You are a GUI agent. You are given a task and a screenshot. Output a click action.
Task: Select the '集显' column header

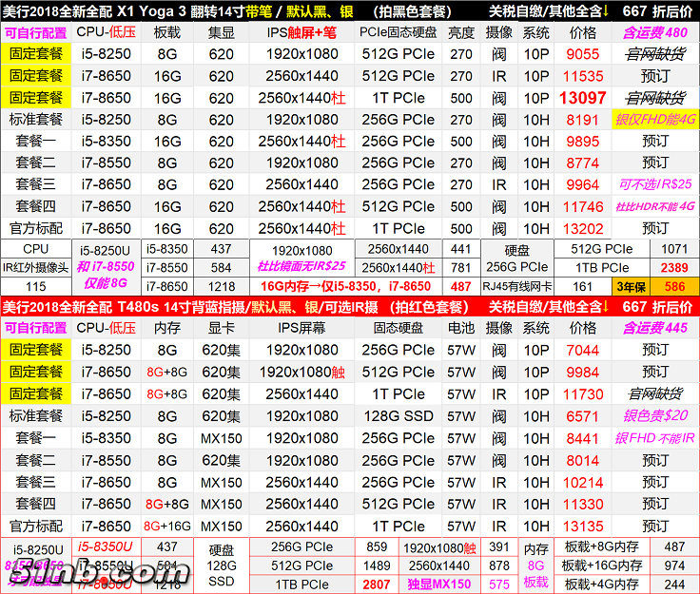point(221,32)
